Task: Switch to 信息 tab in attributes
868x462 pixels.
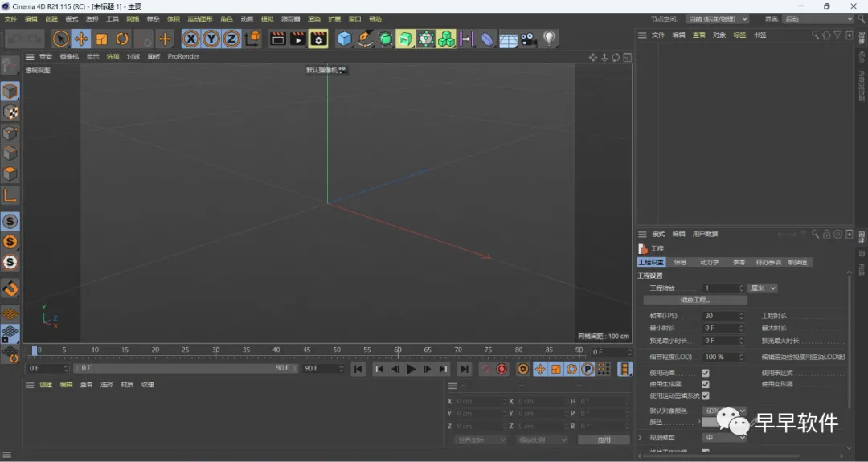Action: (x=681, y=262)
